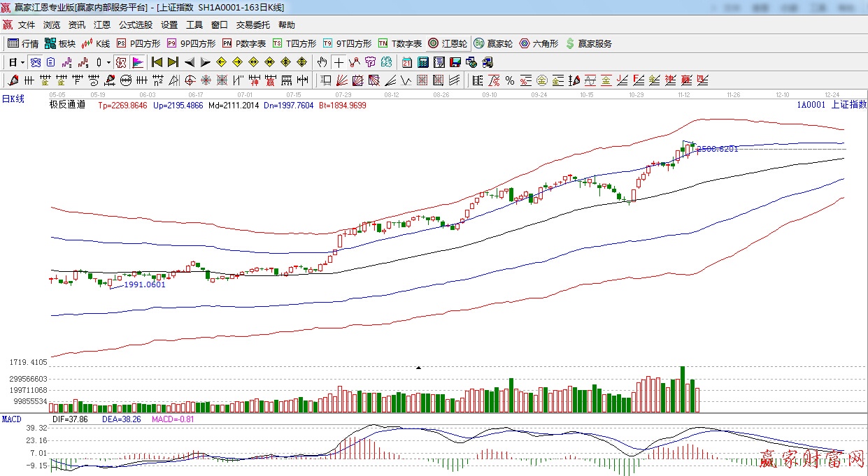Toggle the highlighted colored flag button

(x=137, y=62)
